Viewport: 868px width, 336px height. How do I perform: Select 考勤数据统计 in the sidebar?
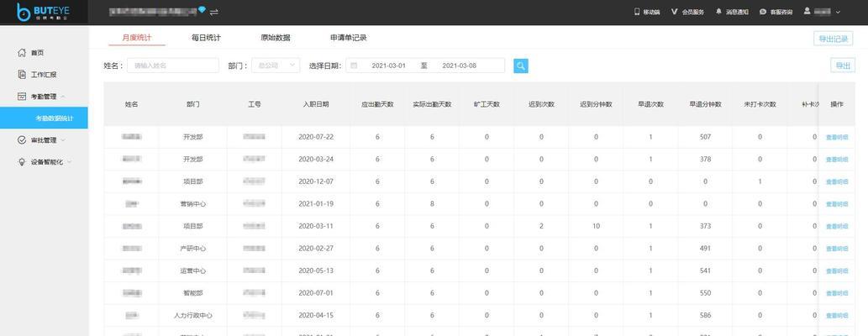[44, 118]
